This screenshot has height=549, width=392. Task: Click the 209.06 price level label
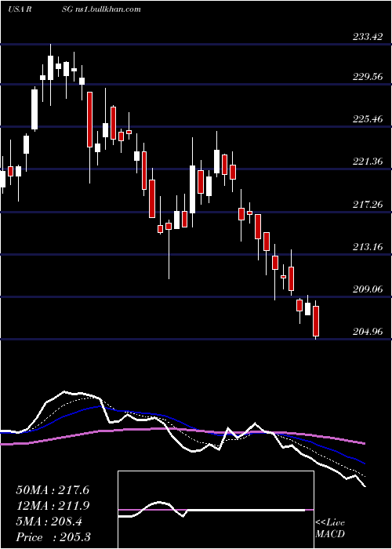[368, 289]
